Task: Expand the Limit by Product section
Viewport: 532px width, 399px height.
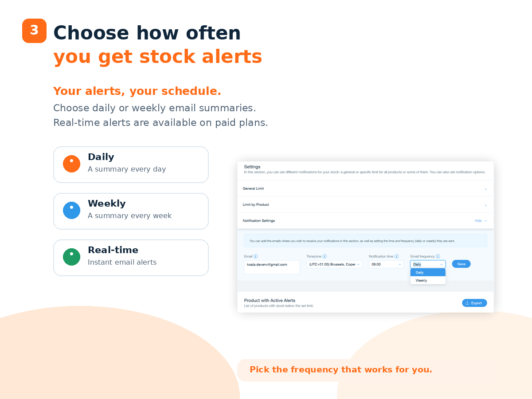Action: pyautogui.click(x=365, y=204)
